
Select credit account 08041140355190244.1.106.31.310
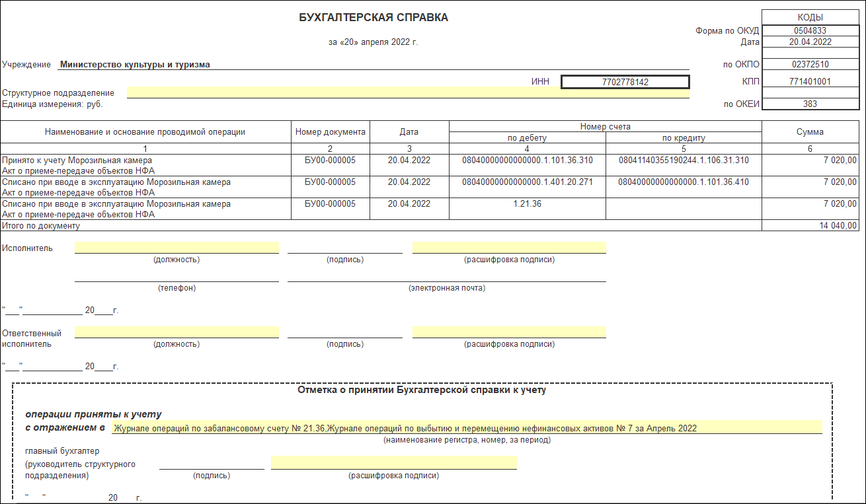click(x=684, y=161)
